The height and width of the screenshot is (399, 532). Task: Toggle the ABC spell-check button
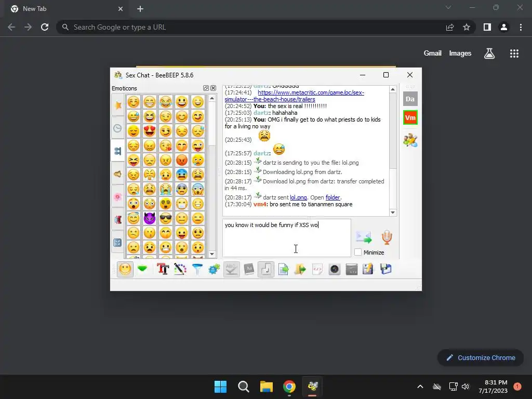click(231, 270)
